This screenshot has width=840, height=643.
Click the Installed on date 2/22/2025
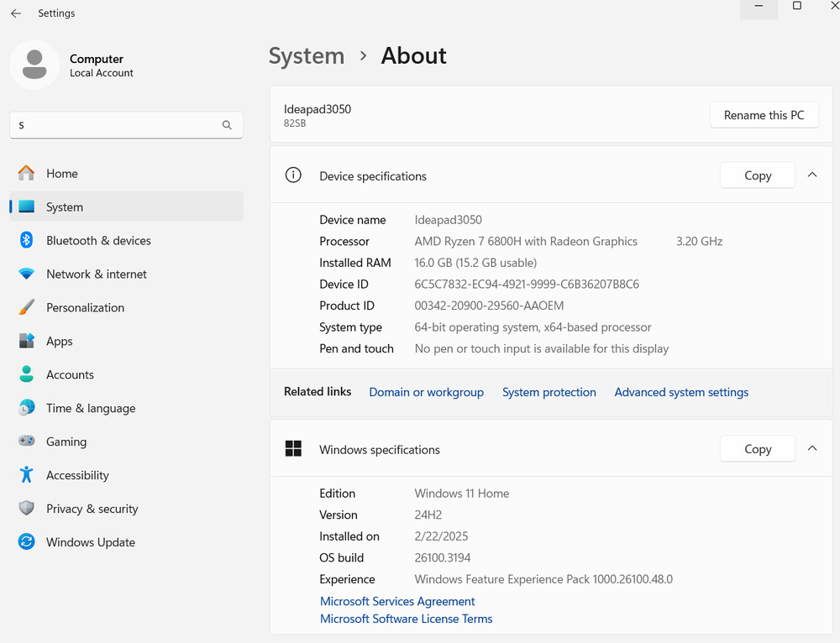tap(442, 536)
